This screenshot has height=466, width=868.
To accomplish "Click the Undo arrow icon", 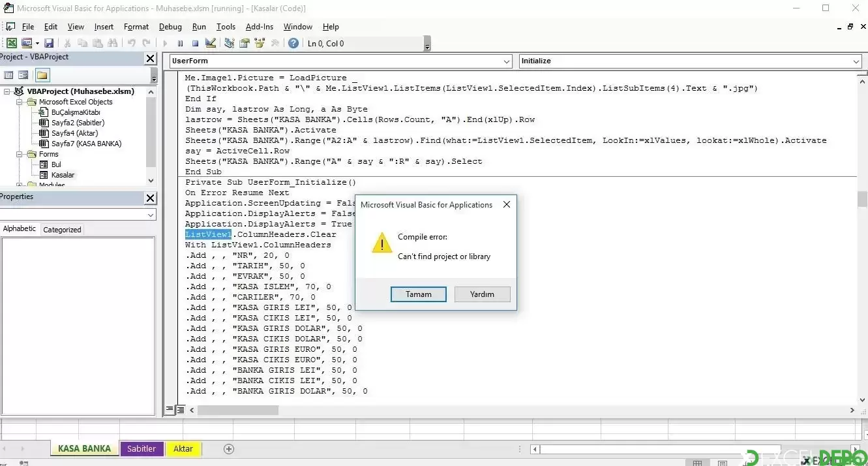I will coord(131,43).
